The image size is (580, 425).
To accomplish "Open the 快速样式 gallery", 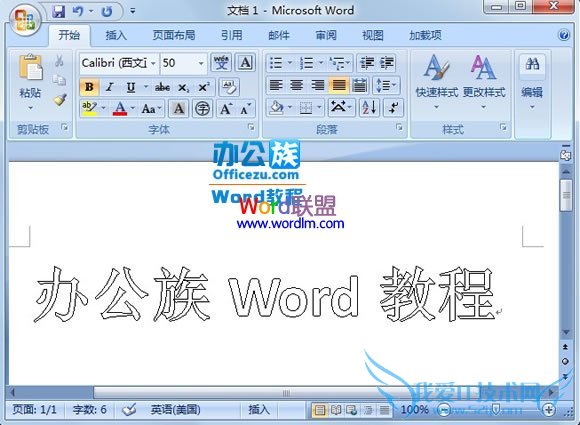I will pos(436,82).
